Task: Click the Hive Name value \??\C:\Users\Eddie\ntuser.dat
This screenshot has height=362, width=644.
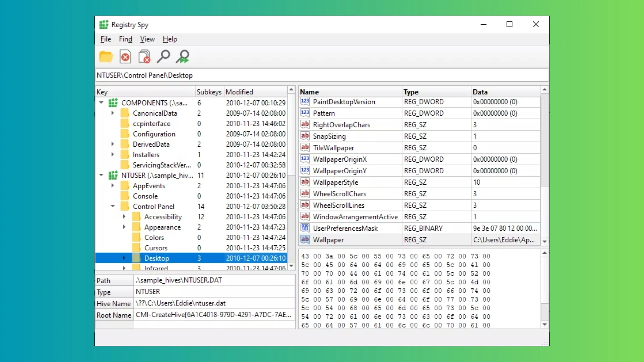Action: pos(180,303)
